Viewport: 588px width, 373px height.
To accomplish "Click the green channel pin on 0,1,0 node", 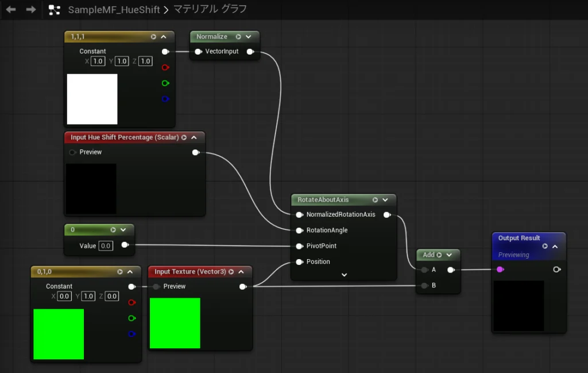I will 131,318.
